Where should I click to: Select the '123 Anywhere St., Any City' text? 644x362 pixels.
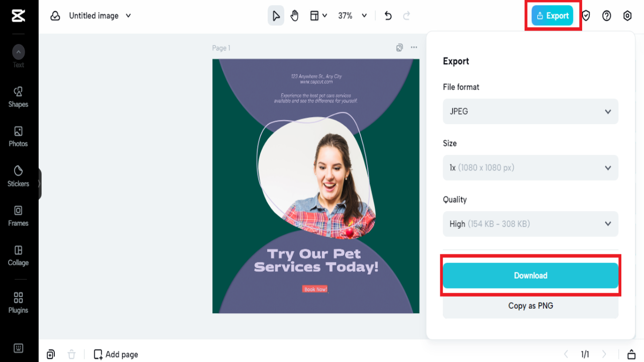coord(316,76)
